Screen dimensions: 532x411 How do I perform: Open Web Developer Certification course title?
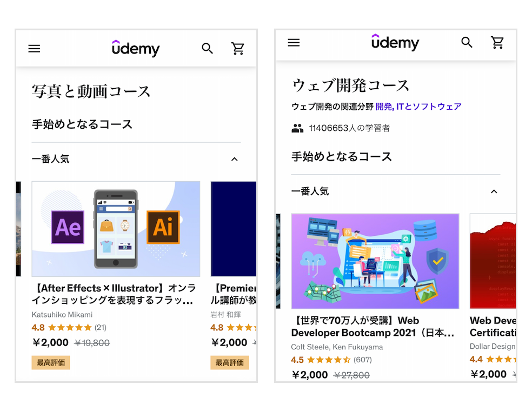pyautogui.click(x=493, y=327)
